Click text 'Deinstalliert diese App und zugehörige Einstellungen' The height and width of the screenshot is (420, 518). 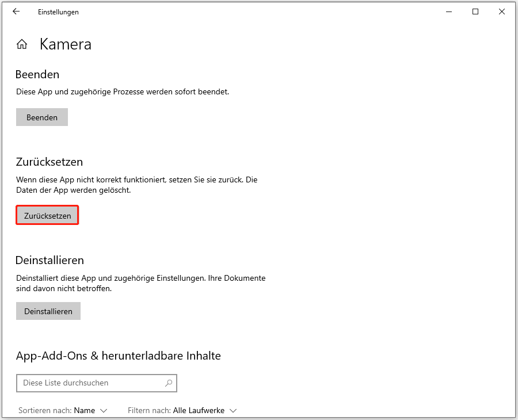coord(111,278)
